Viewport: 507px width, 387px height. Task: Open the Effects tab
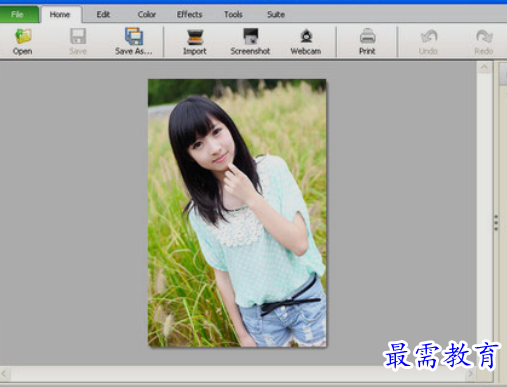click(190, 15)
